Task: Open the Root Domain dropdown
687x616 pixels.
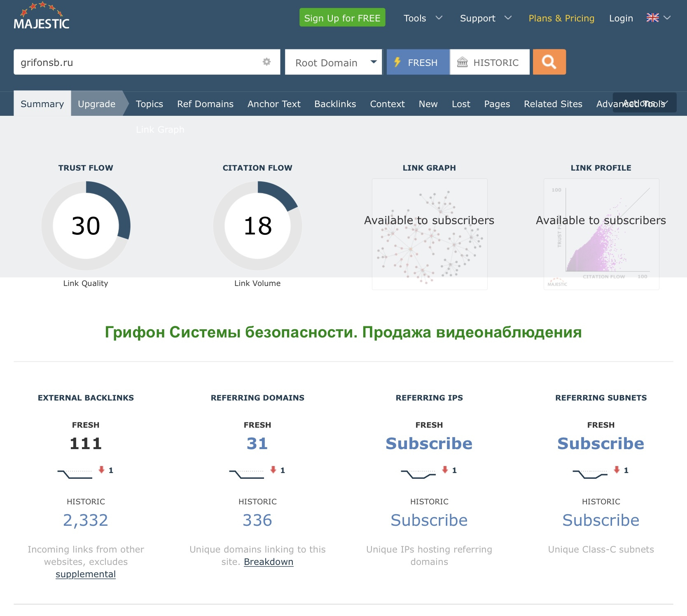Action: click(334, 62)
